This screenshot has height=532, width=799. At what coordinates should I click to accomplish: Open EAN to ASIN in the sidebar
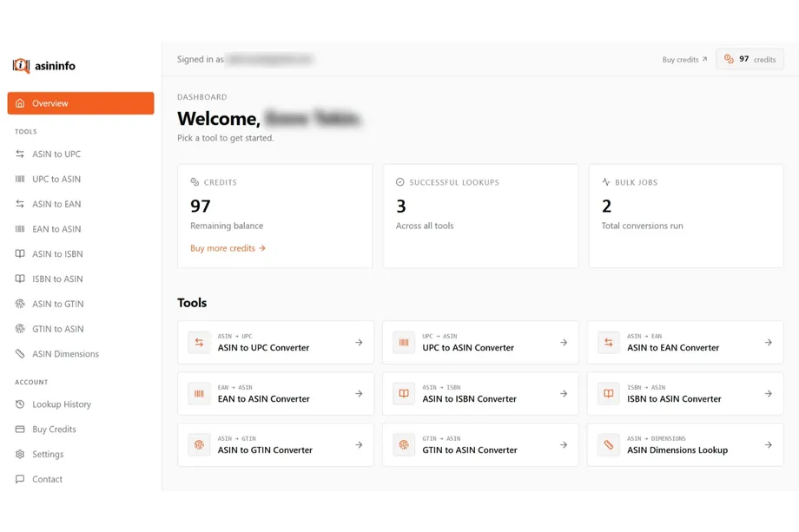click(81, 228)
